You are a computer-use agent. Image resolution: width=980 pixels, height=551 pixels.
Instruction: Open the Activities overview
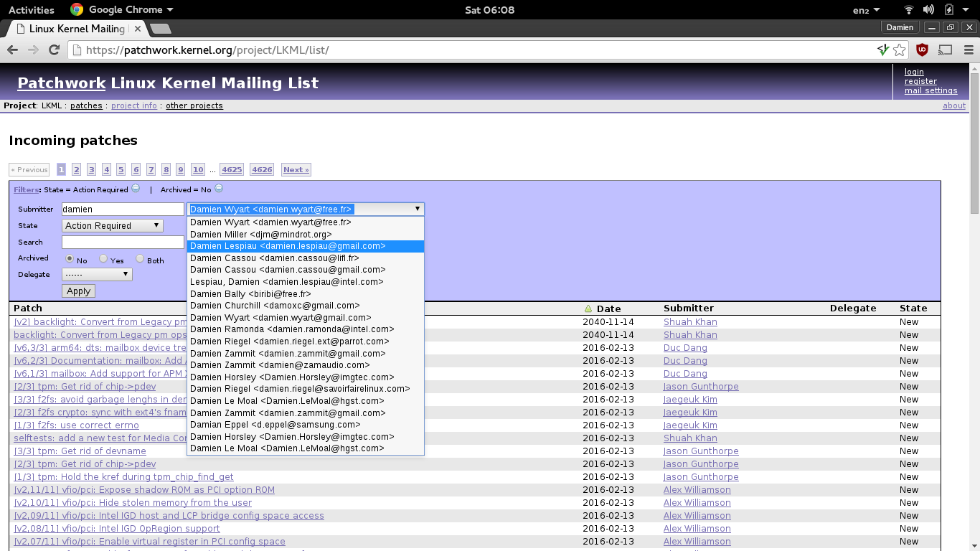point(32,10)
